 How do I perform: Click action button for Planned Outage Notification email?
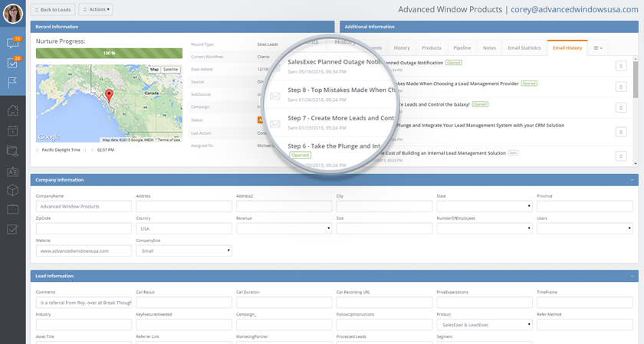click(x=621, y=66)
